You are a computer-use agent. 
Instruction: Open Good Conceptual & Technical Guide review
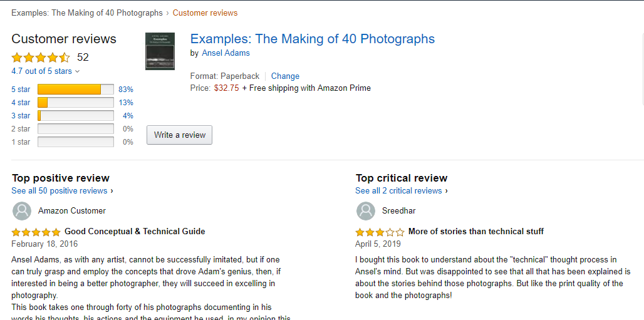(x=135, y=232)
